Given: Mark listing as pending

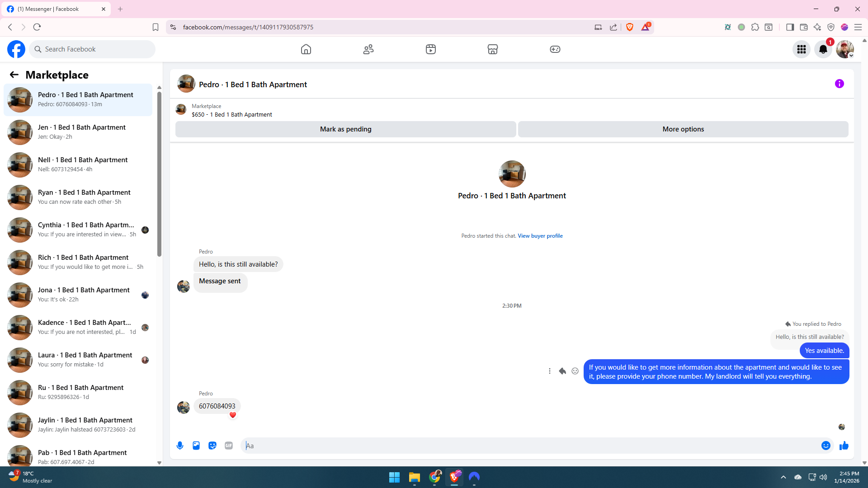Looking at the screenshot, I should [345, 129].
